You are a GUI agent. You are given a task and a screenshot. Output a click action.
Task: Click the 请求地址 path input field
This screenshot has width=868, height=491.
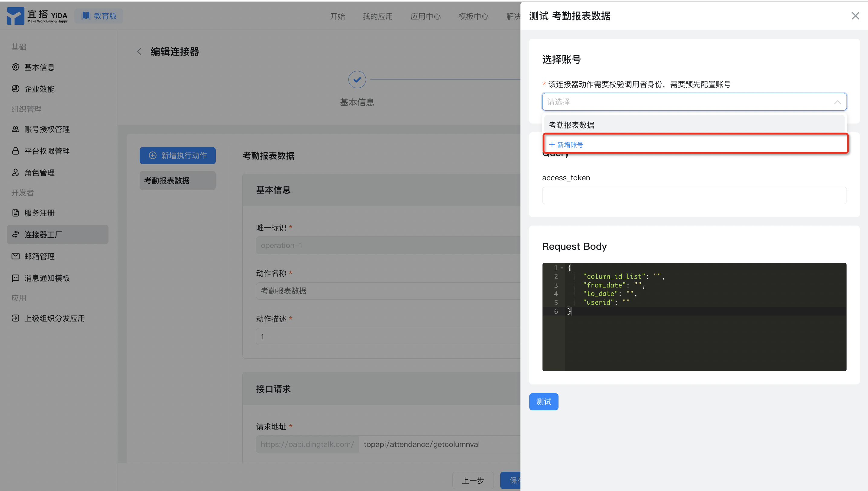440,444
